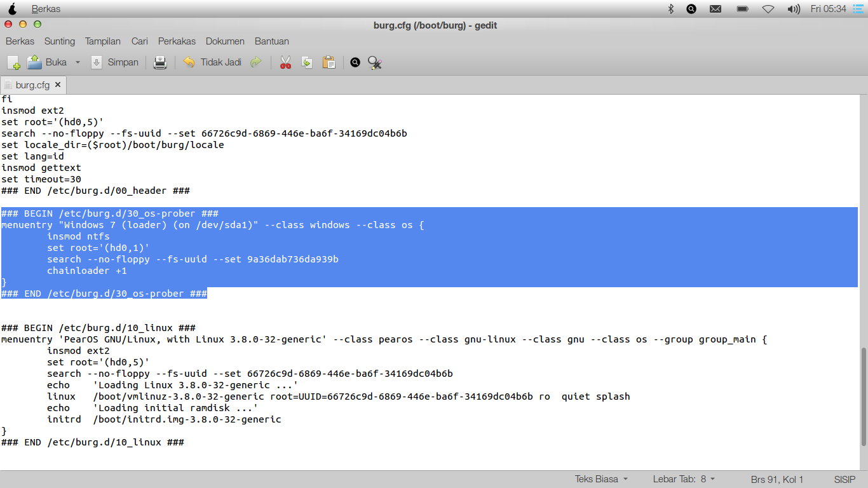Viewport: 868px width, 488px height.
Task: Open the clock showing Fri 05:34
Action: 829,9
